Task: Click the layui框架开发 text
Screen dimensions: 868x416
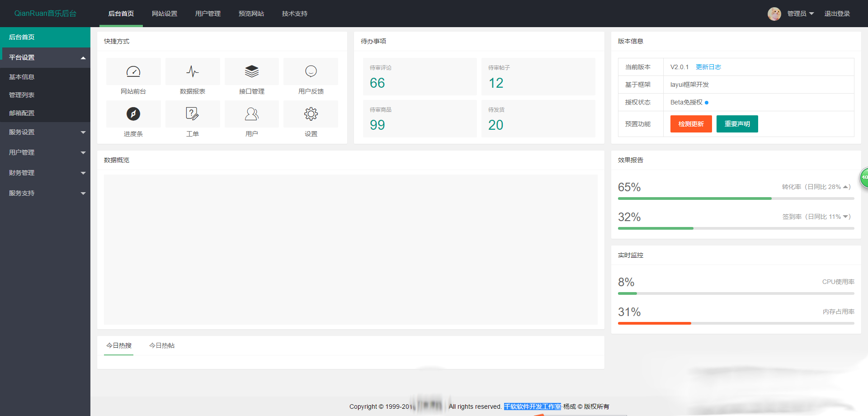Action: 689,85
